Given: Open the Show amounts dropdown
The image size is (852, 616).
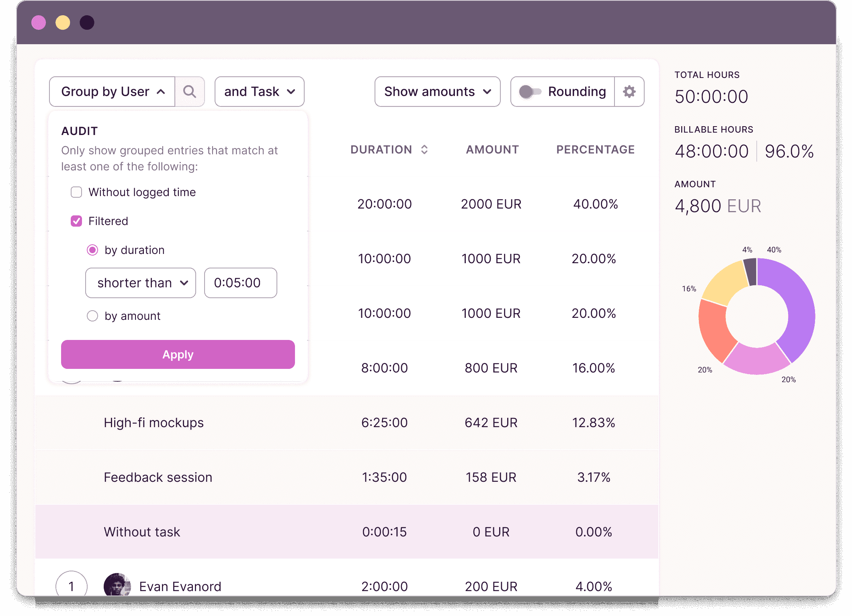Looking at the screenshot, I should (x=437, y=91).
